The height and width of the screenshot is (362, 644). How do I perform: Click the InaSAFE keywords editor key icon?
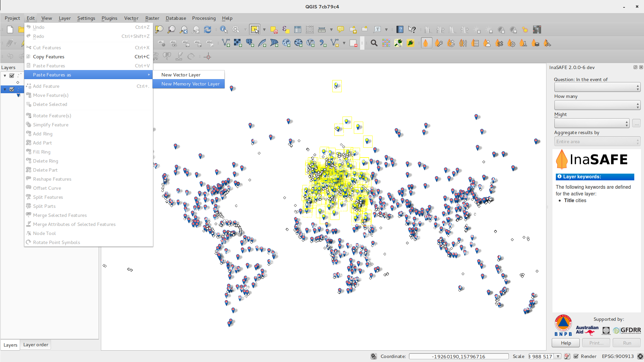pos(439,43)
